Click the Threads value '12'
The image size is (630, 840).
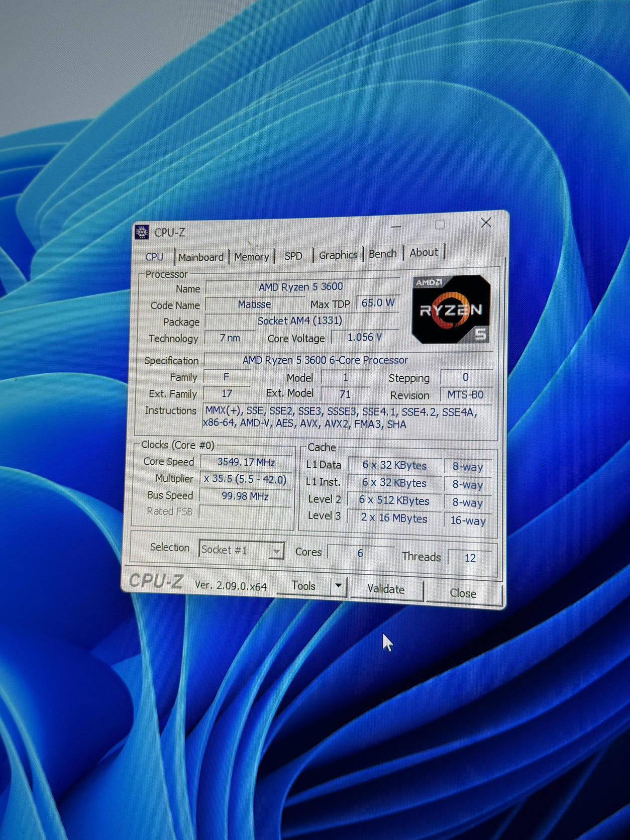(470, 558)
